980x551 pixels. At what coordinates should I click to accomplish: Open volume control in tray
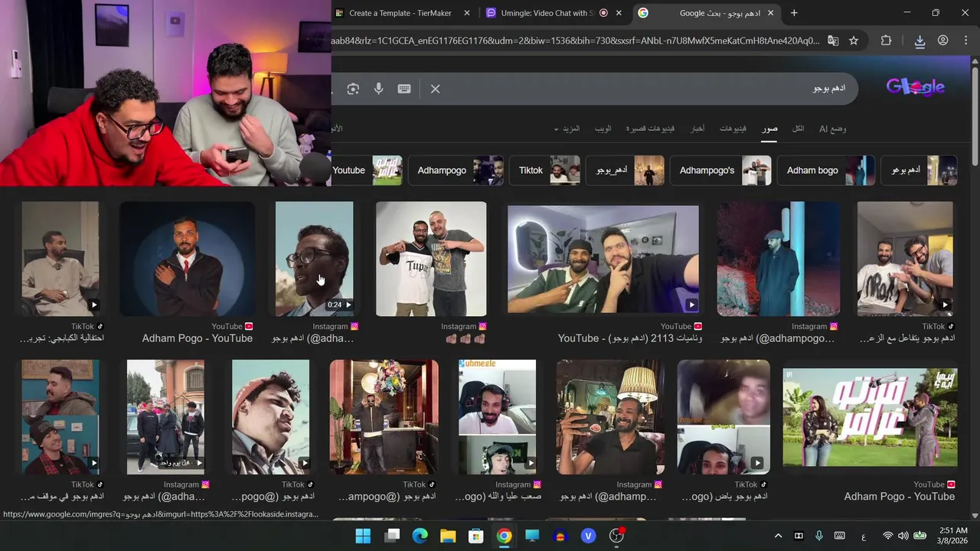tap(903, 536)
